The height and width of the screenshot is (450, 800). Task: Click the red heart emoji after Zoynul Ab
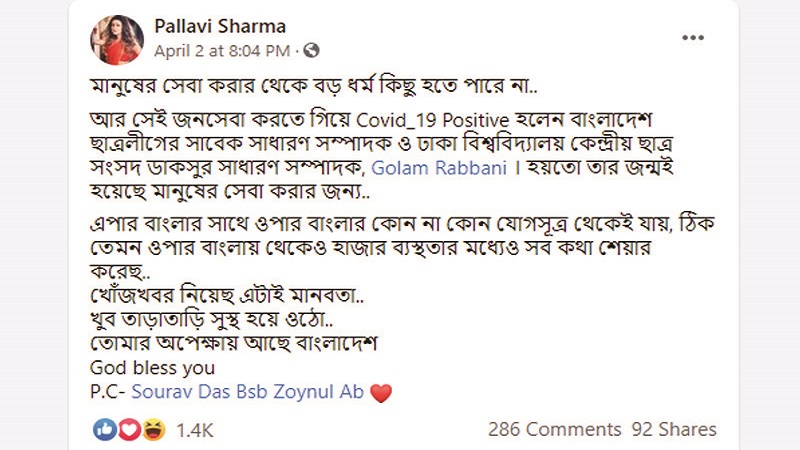(x=381, y=393)
